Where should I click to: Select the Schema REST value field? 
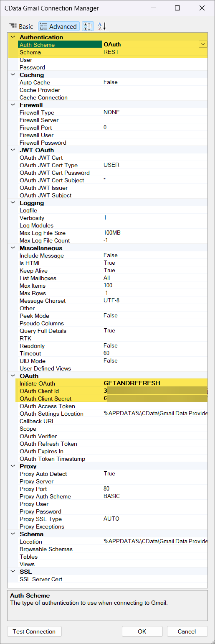click(x=154, y=52)
